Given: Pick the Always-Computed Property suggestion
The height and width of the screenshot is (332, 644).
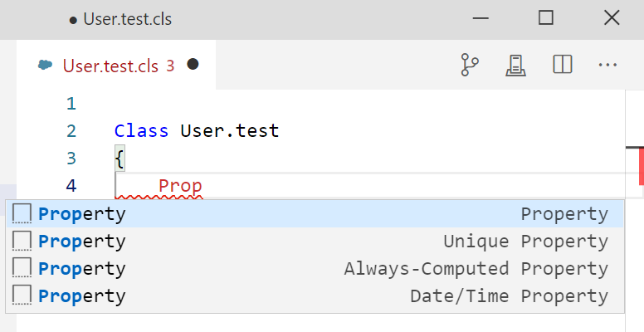Looking at the screenshot, I should pos(315,269).
